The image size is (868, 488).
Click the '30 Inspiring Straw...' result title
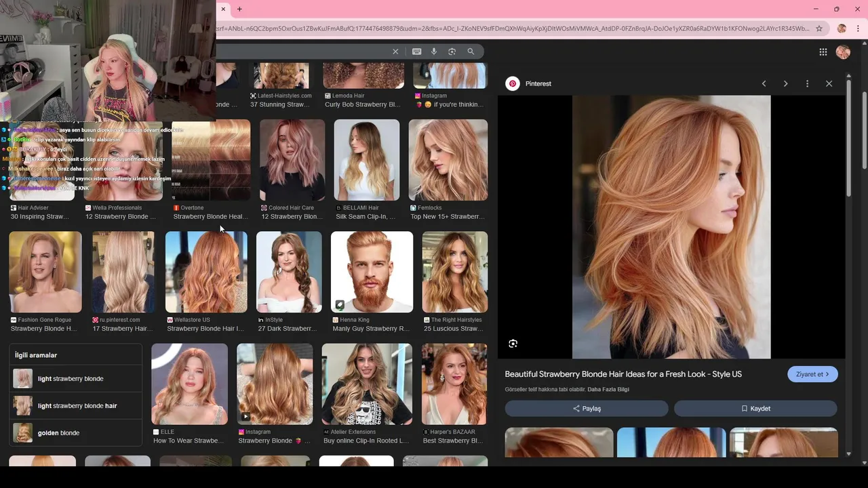pyautogui.click(x=40, y=217)
